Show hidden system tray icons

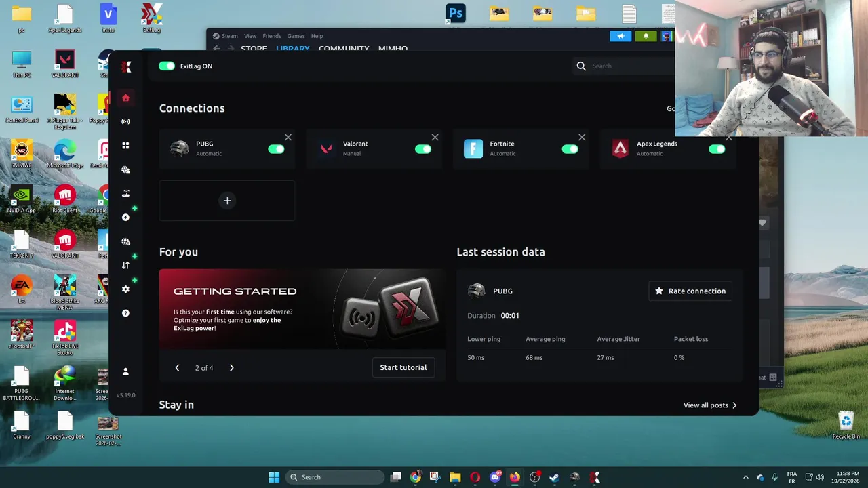[746, 477]
